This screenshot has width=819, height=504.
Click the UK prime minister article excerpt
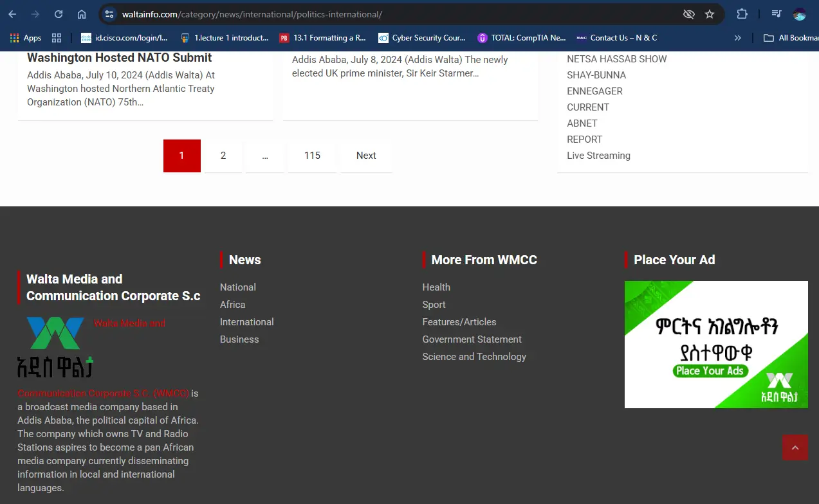[x=400, y=67]
